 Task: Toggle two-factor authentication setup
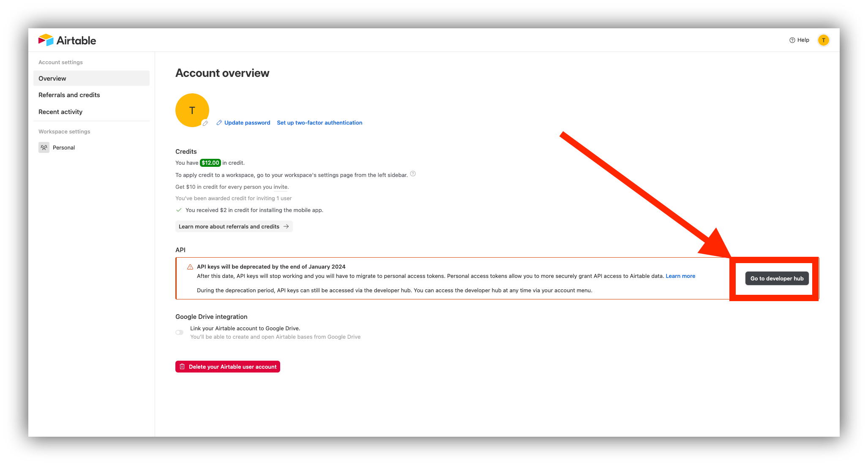click(319, 122)
